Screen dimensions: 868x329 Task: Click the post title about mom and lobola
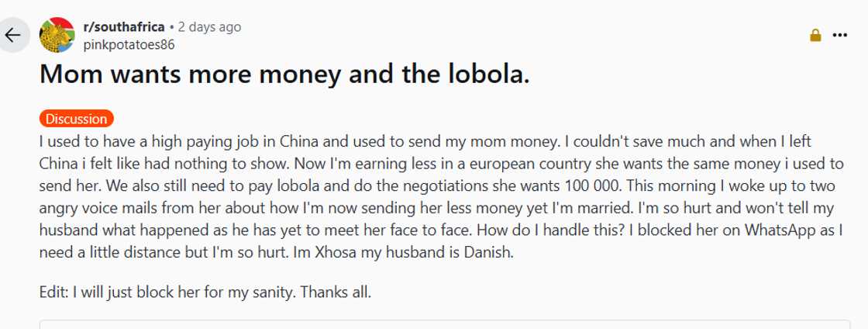pos(284,74)
